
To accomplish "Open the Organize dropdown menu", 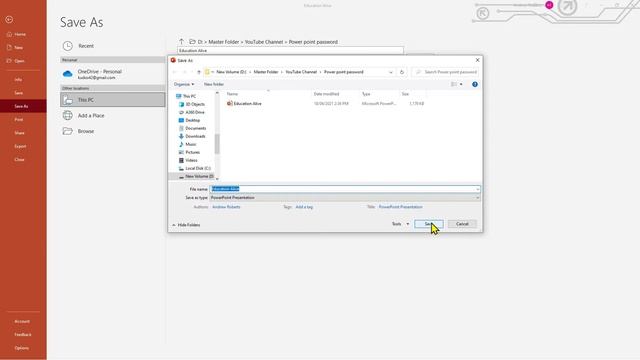I will click(x=184, y=84).
